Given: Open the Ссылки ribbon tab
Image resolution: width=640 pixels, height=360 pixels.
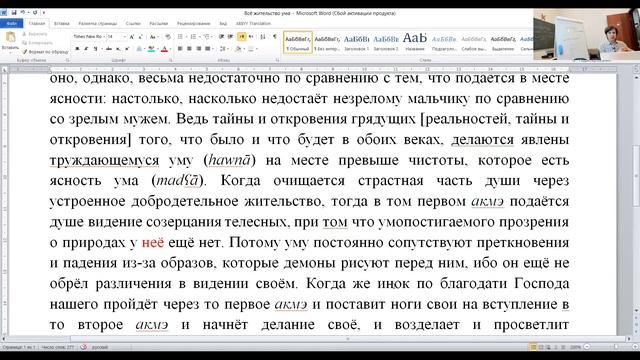Looking at the screenshot, I should coord(133,24).
